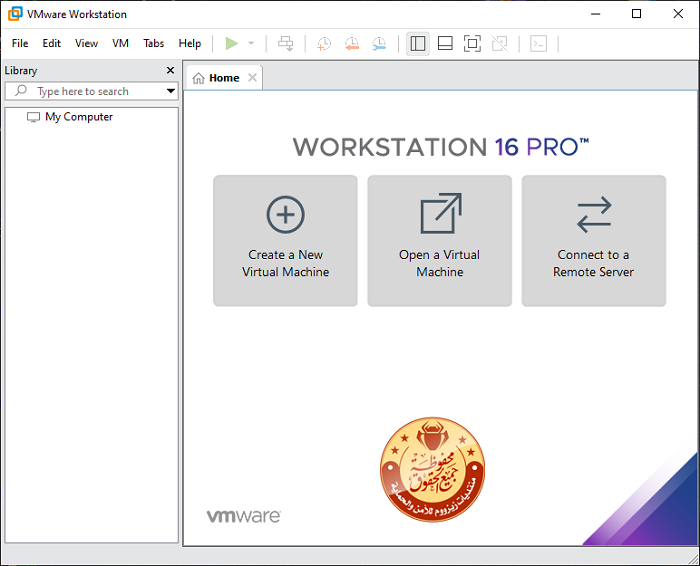Open the View menu
The height and width of the screenshot is (566, 700).
[86, 43]
